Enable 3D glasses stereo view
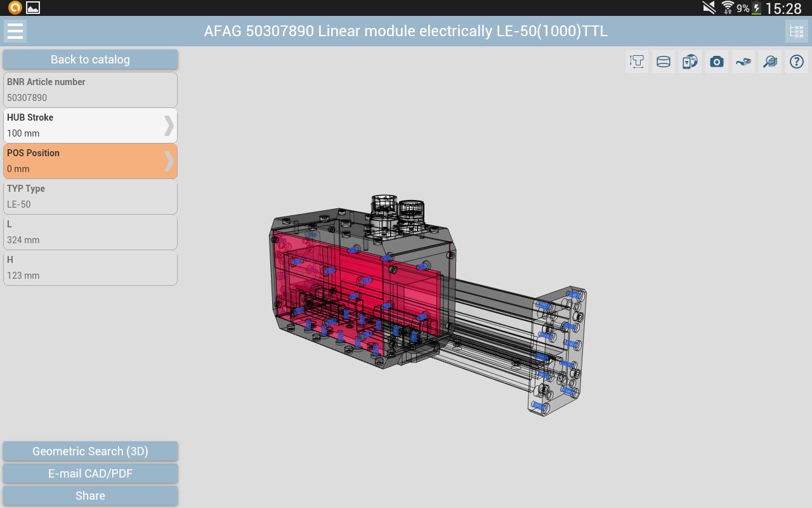The width and height of the screenshot is (812, 508). (743, 62)
